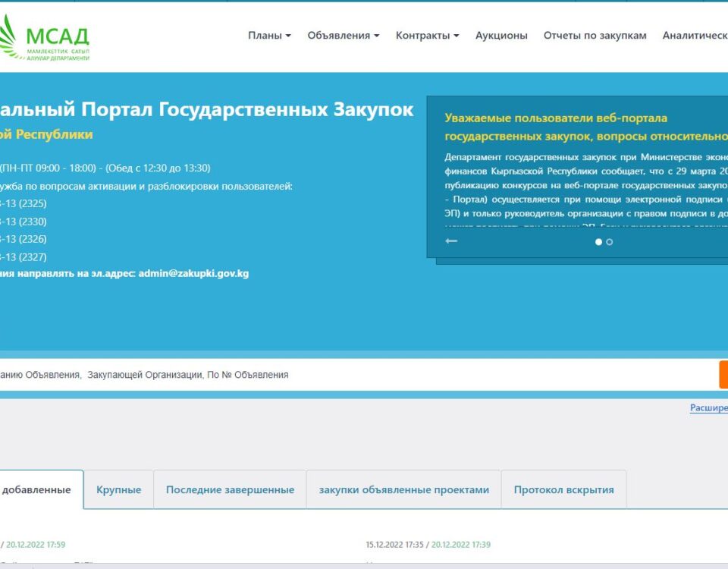Switch to закупки объявленные проектами tab
Image resolution: width=728 pixels, height=569 pixels.
point(403,490)
